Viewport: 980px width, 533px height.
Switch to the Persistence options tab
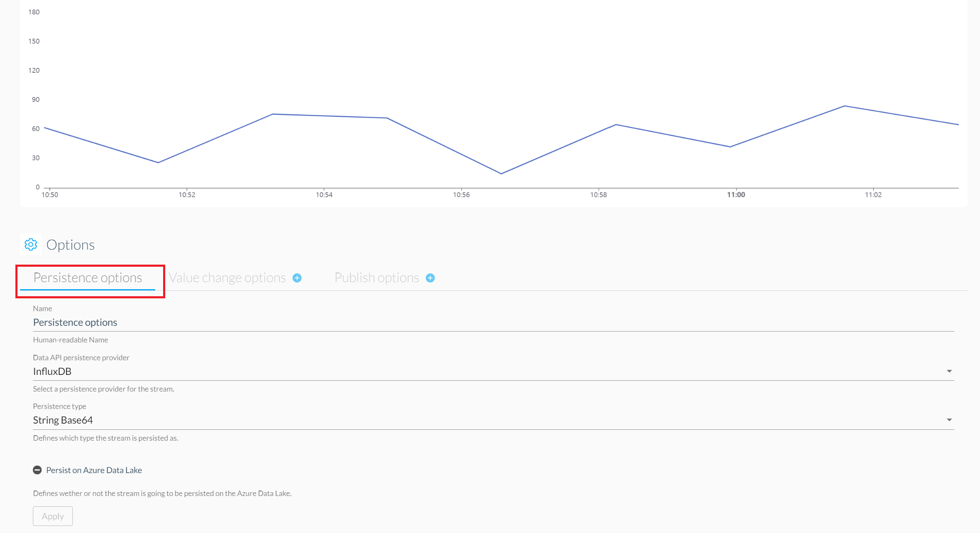tap(88, 278)
